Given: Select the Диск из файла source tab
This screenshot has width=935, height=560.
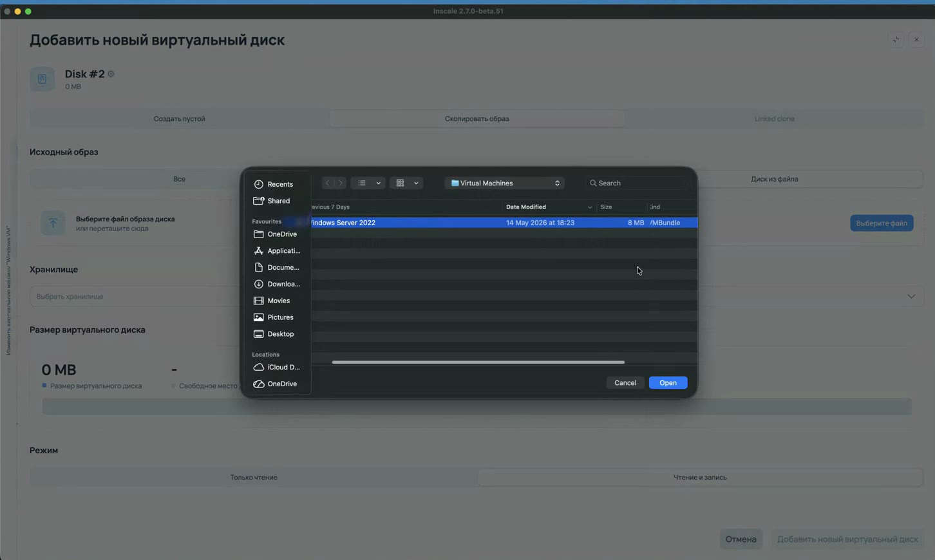Looking at the screenshot, I should click(x=774, y=179).
